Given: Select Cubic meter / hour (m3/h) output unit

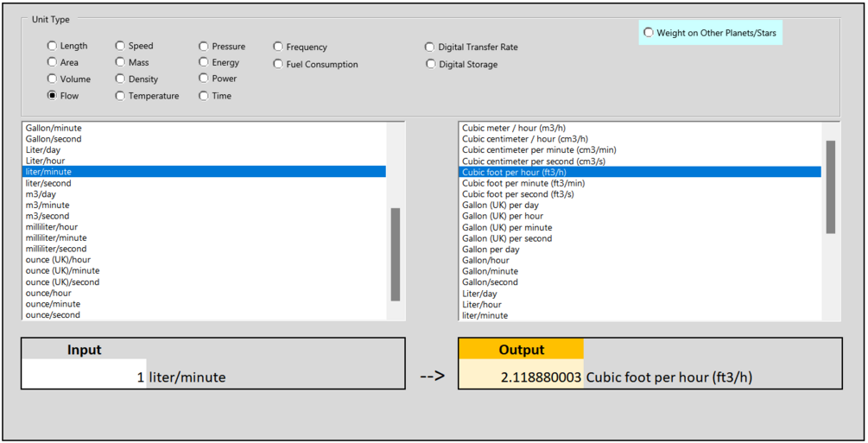Looking at the screenshot, I should point(640,128).
